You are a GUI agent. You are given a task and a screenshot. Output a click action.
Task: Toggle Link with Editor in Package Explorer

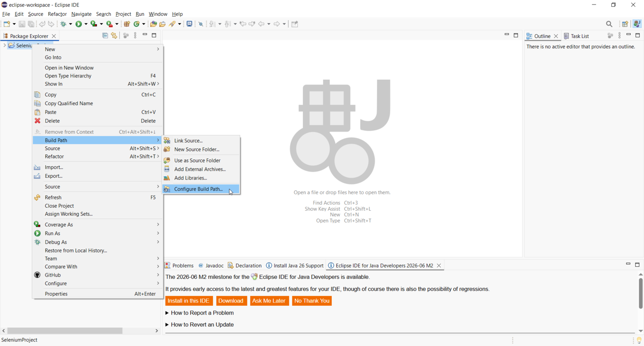pos(114,35)
